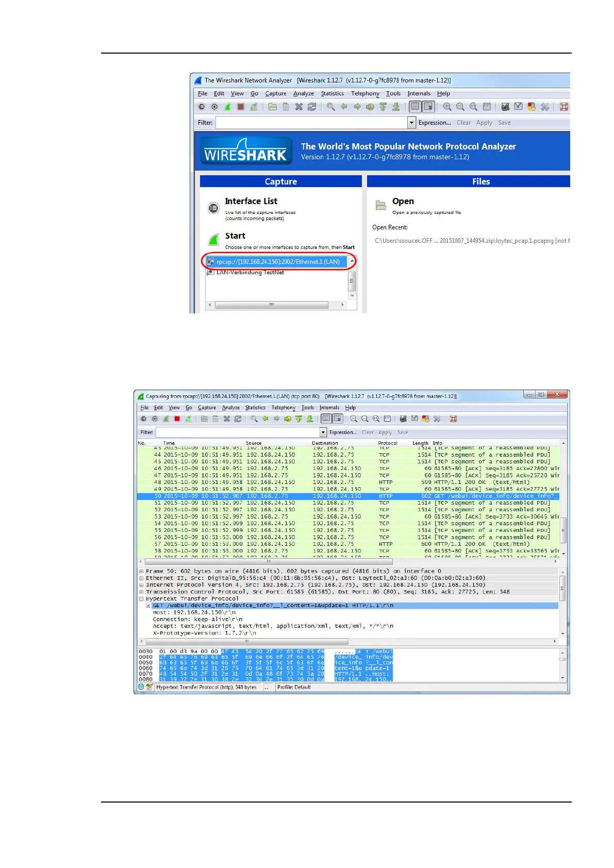Go forward in packet history in Capturing window
This screenshot has height=868, width=614.
(x=276, y=419)
